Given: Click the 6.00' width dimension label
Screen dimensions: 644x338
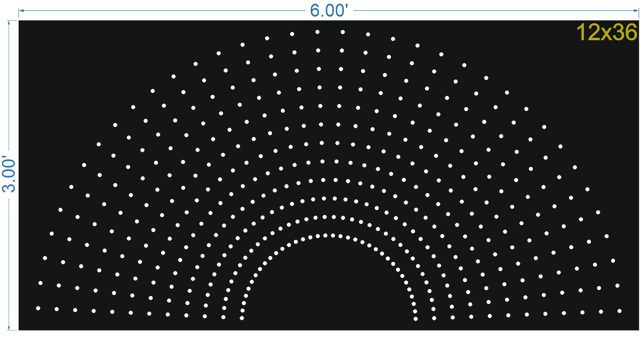Looking at the screenshot, I should coord(329,10).
